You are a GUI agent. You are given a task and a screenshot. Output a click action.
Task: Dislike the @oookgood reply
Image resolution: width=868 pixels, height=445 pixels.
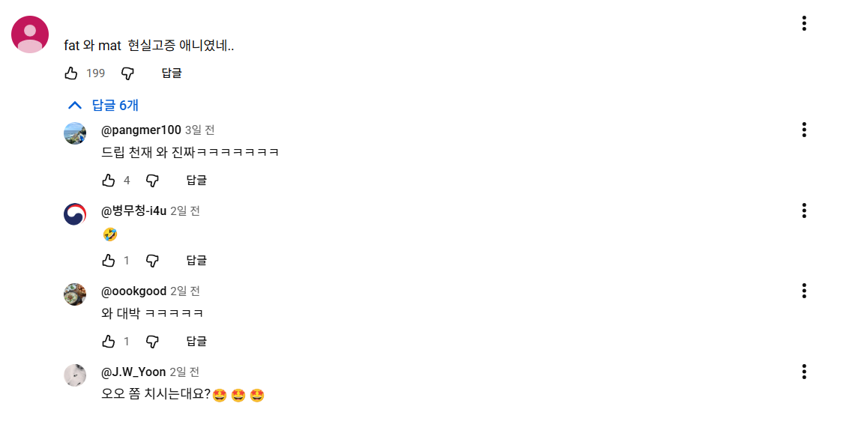tap(152, 342)
